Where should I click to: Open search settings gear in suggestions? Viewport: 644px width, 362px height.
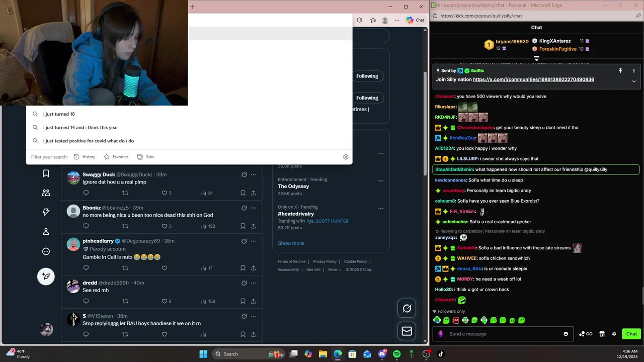tap(346, 157)
